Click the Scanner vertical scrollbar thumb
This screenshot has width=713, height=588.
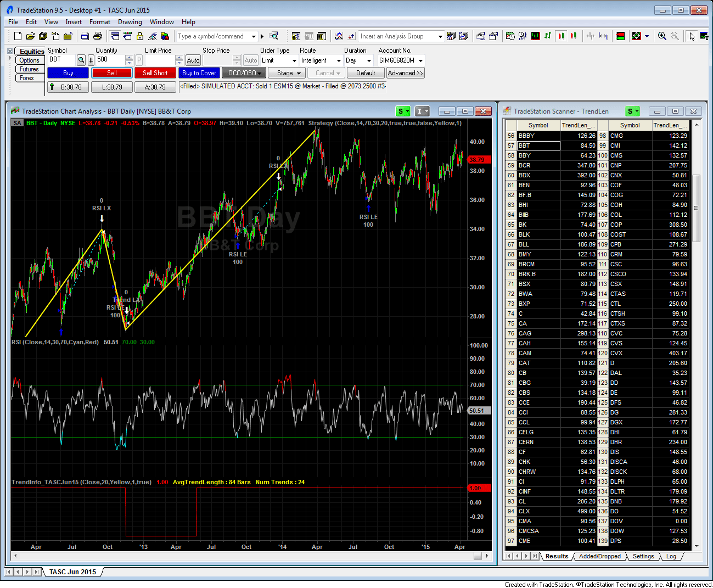pos(696,209)
